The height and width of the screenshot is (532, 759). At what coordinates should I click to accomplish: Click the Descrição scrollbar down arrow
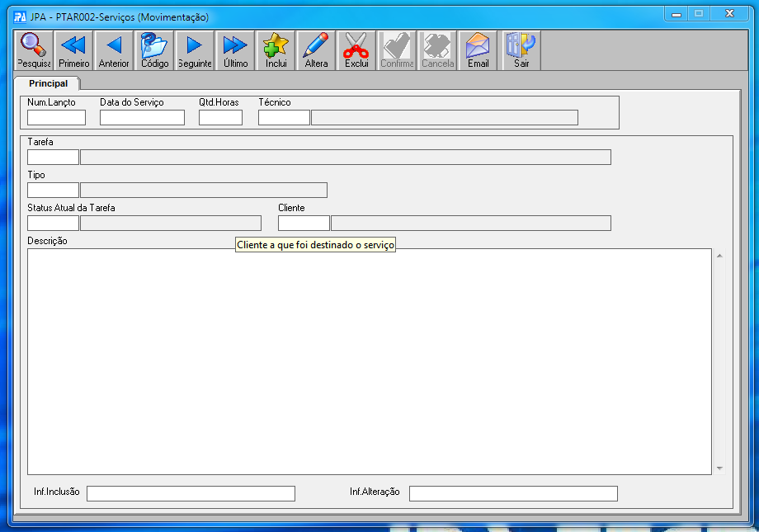[x=719, y=468]
